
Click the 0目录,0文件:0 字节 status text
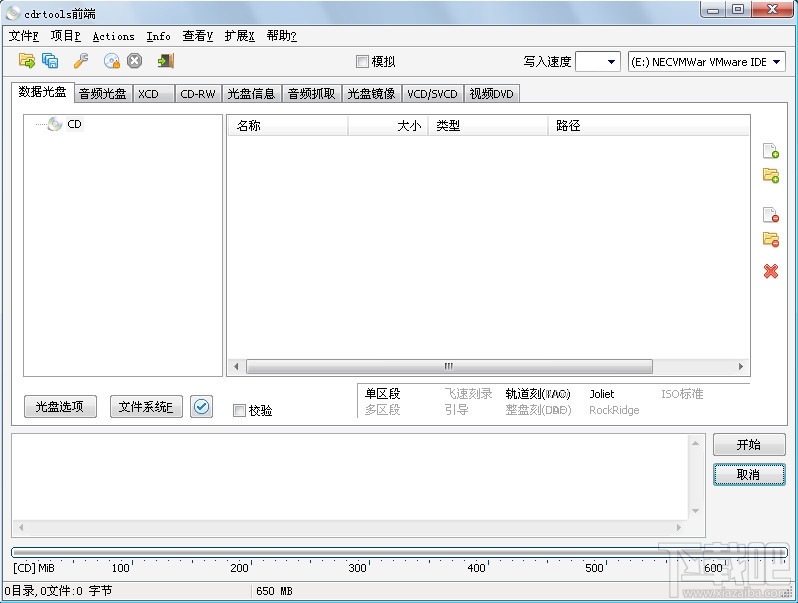click(x=58, y=591)
